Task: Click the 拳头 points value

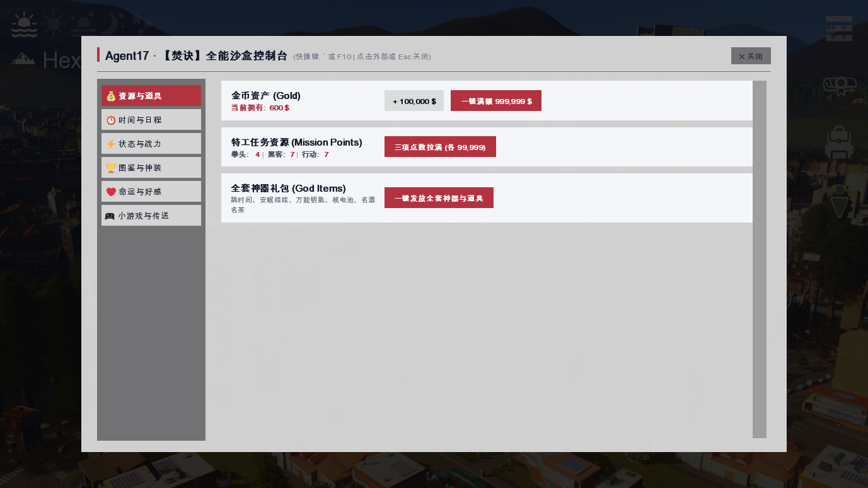Action: (x=257, y=154)
